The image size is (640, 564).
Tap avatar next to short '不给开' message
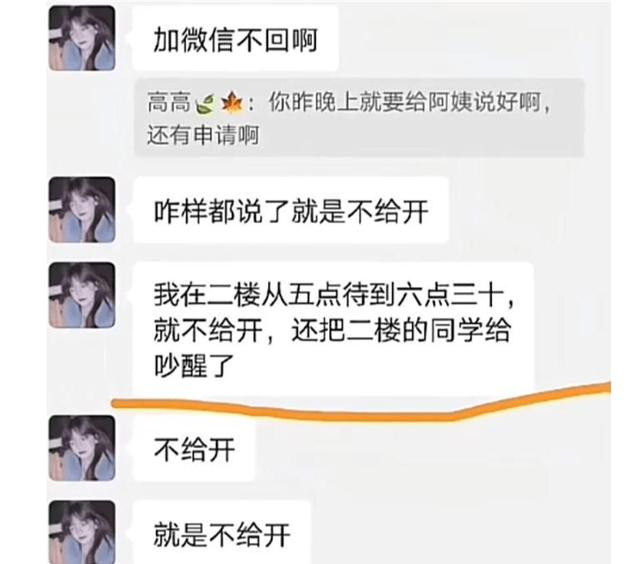coord(82,448)
